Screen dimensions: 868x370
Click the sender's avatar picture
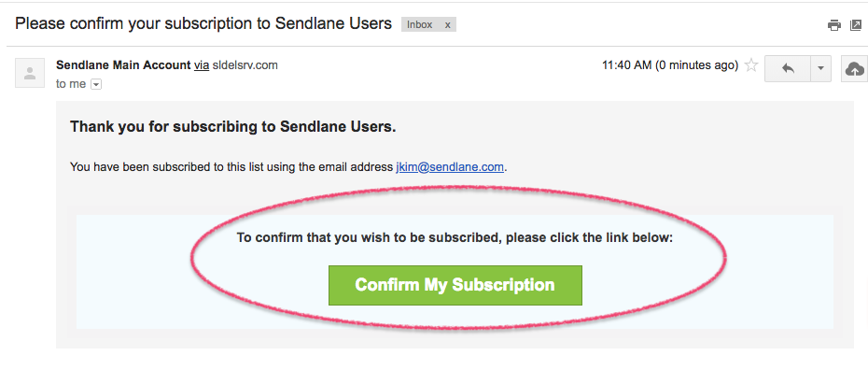(x=30, y=73)
